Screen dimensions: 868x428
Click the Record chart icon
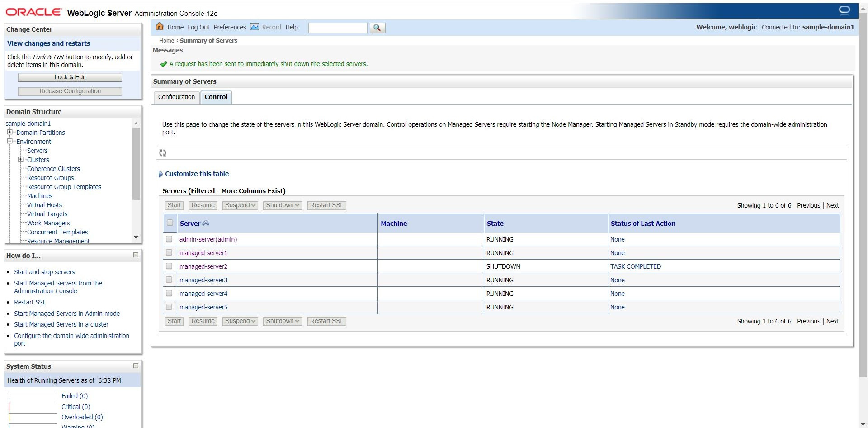(x=255, y=27)
